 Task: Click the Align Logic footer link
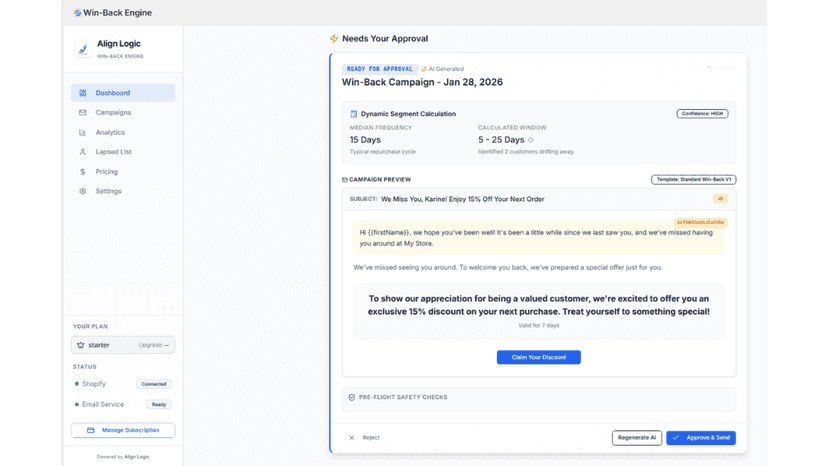[x=137, y=457]
